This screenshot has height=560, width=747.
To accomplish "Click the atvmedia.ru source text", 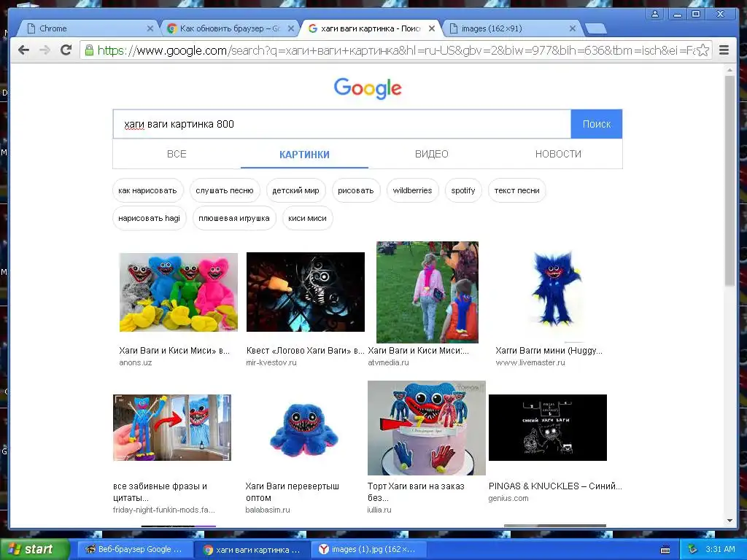I will pyautogui.click(x=388, y=362).
